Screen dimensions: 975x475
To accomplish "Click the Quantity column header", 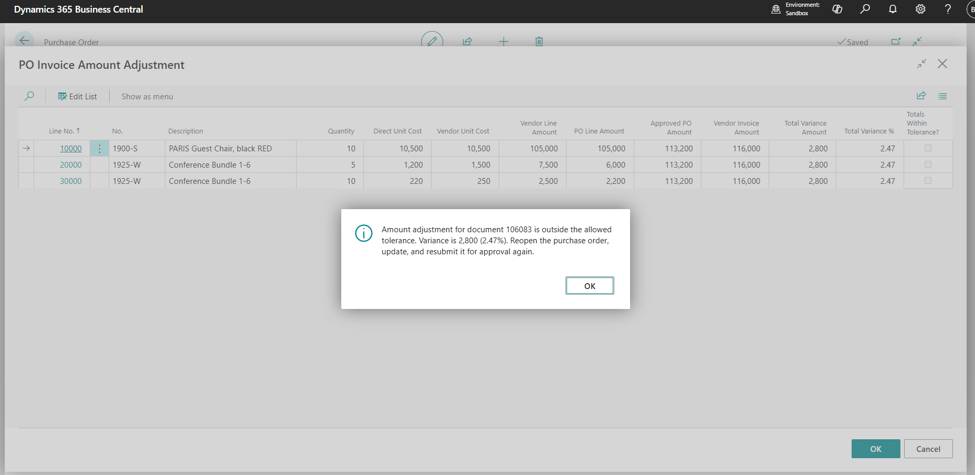I will pos(341,131).
